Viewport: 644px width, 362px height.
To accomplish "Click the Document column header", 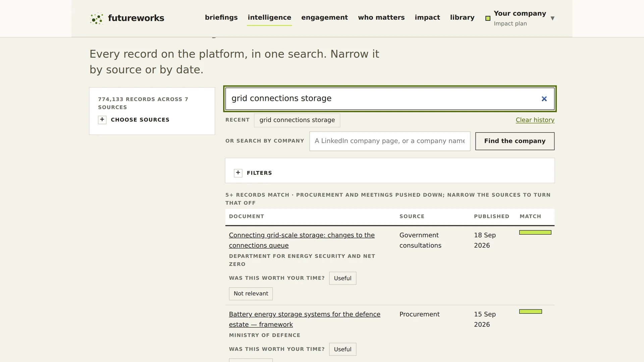I will coord(247,217).
